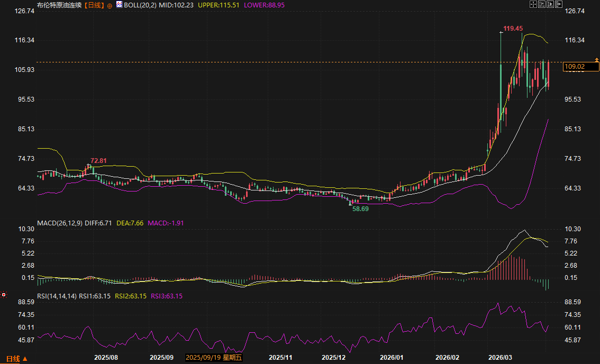Viewport: 600px width, 364px height.
Task: Click the crosshair cursor icon in top toolbar
Action: tap(533, 4)
